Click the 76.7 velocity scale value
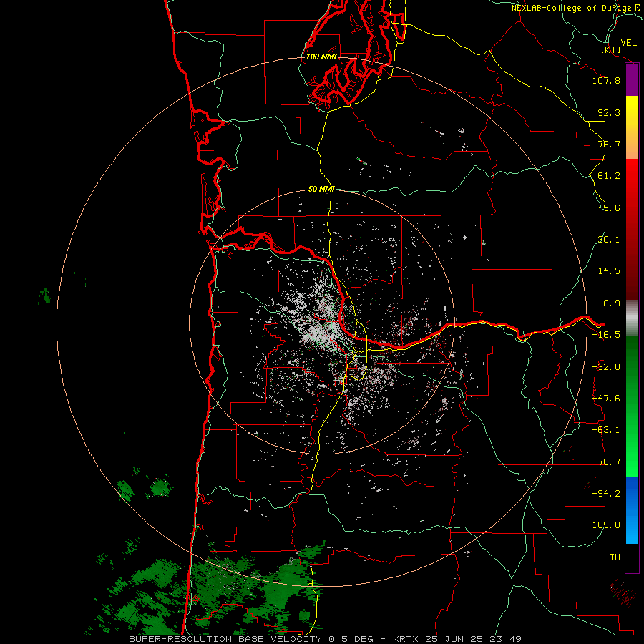 (609, 144)
